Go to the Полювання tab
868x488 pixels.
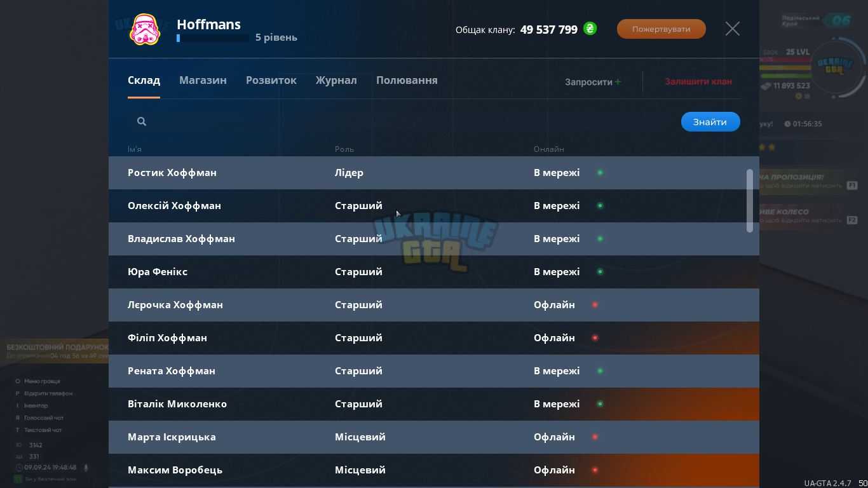[407, 81]
